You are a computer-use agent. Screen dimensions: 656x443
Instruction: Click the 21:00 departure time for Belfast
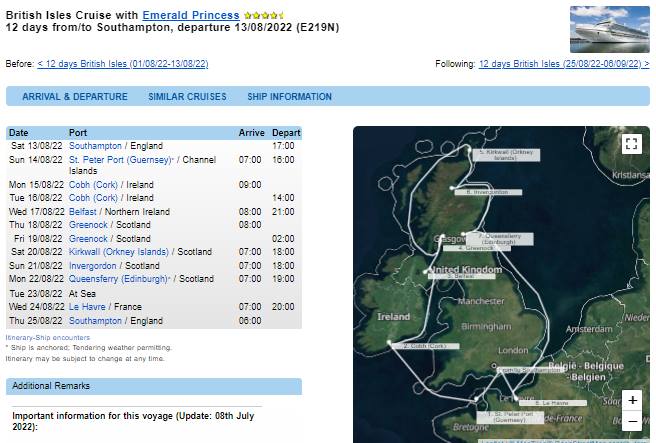click(283, 212)
